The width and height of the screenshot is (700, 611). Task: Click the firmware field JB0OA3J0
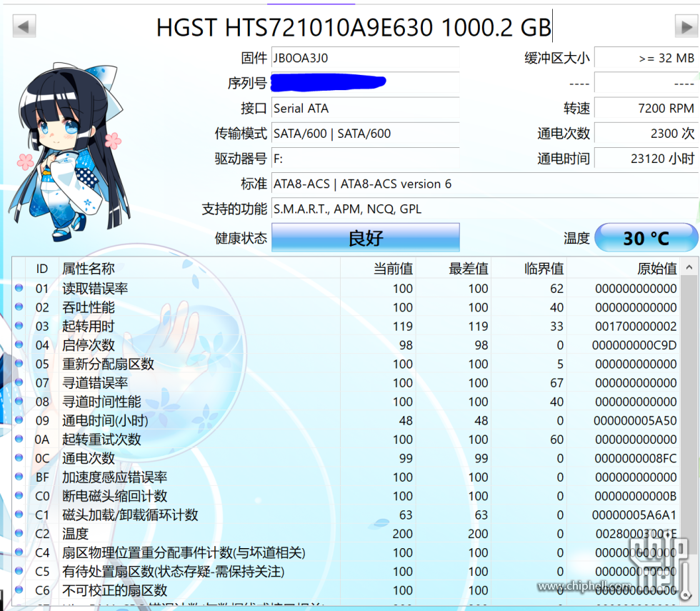(x=366, y=58)
